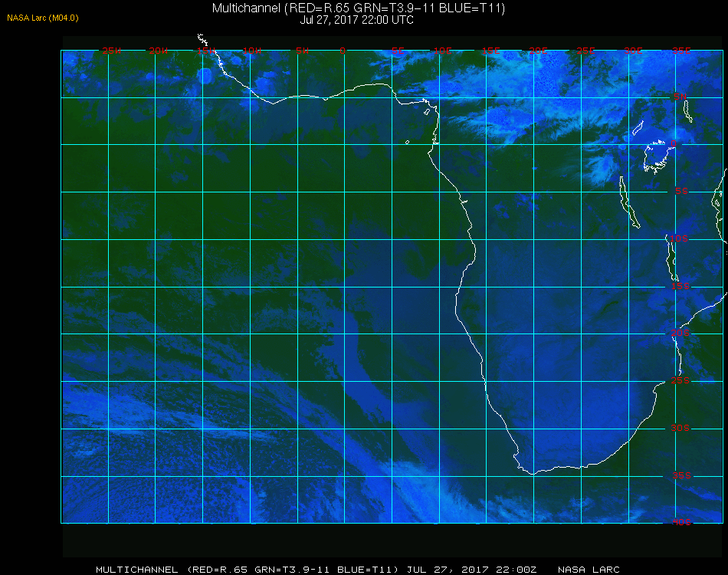Click the 5S latitude label
This screenshot has width=728, height=575.
point(681,192)
